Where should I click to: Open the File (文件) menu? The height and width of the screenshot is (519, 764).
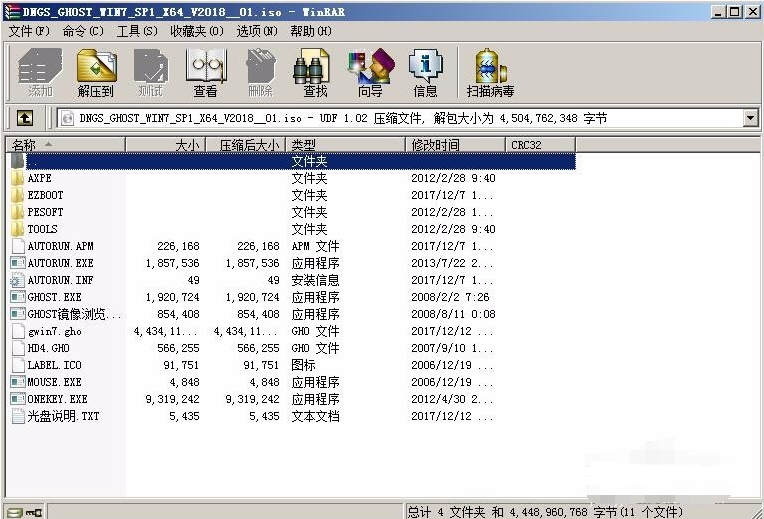[29, 31]
